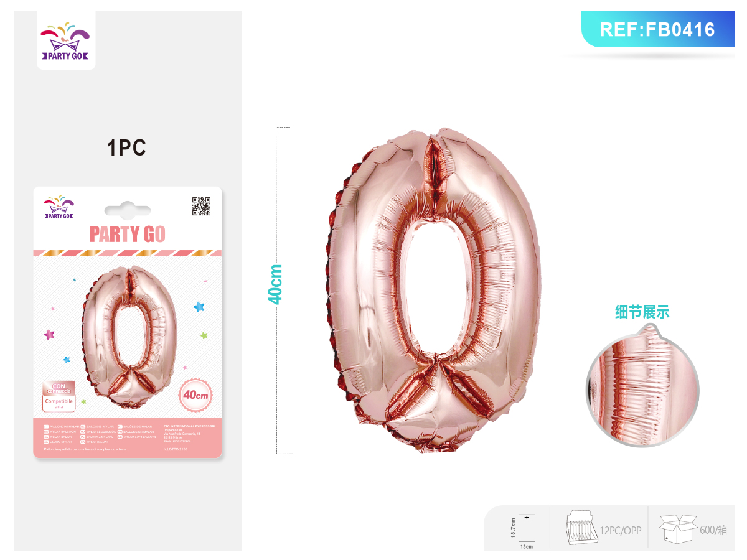Click the round 40cm badge on the package
The image size is (747, 560).
[195, 395]
